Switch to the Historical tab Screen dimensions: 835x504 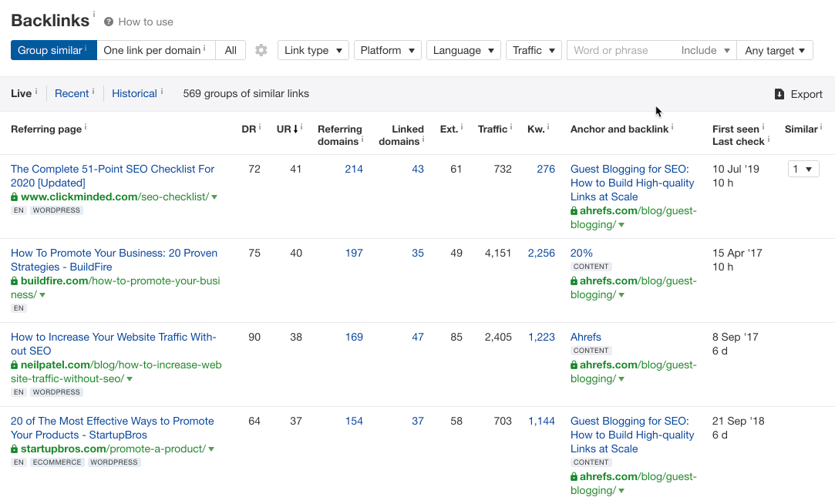click(x=136, y=93)
